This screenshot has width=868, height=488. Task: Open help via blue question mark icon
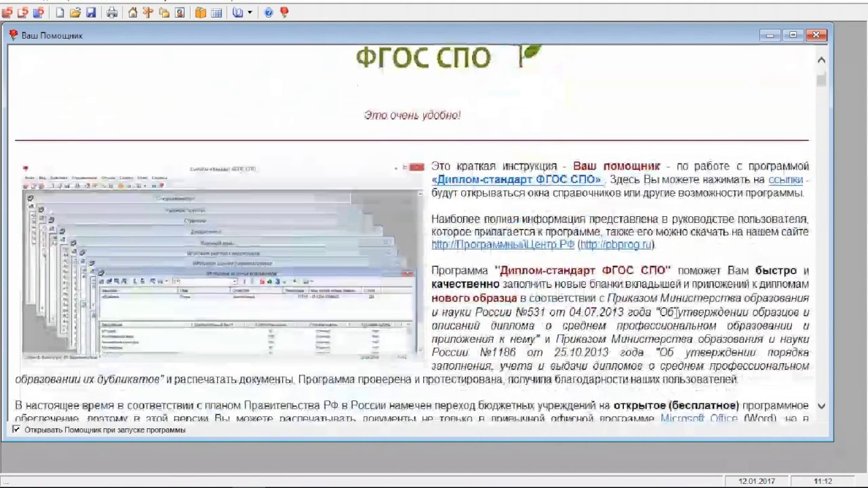click(x=269, y=12)
